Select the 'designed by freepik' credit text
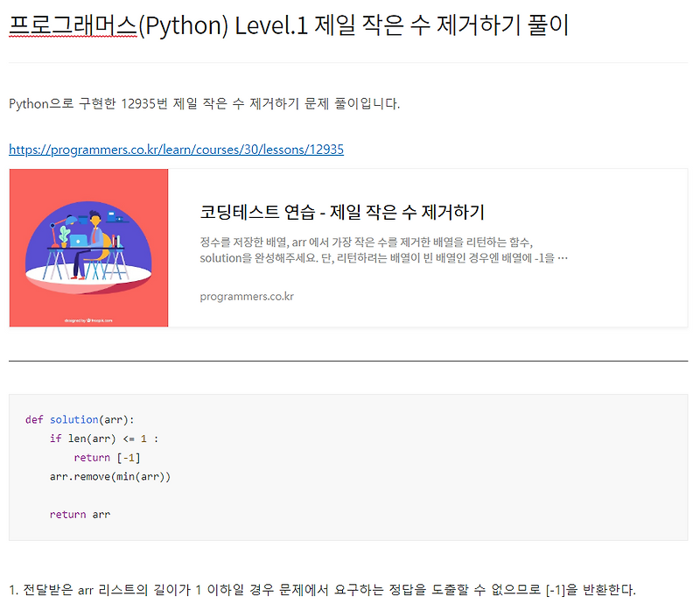The width and height of the screenshot is (700, 604). (88, 320)
